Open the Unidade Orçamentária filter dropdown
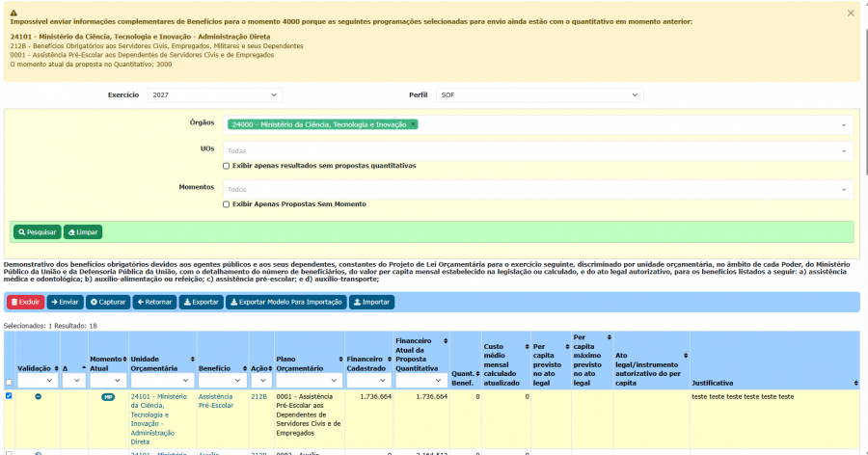 [x=162, y=380]
